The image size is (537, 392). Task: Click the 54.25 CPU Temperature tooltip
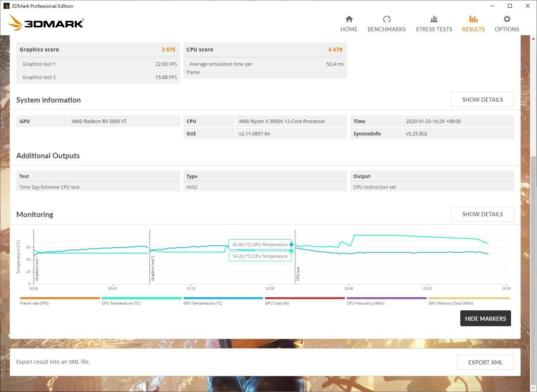click(260, 256)
